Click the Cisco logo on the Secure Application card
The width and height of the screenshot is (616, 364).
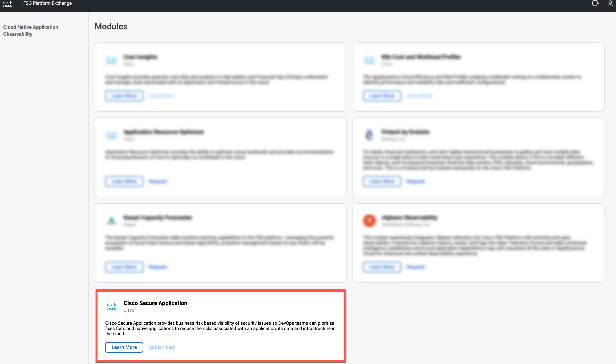(112, 306)
